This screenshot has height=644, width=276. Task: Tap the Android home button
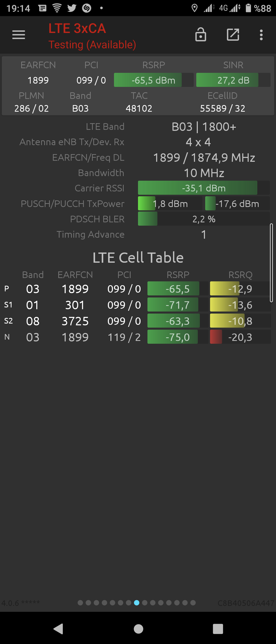pos(139,629)
